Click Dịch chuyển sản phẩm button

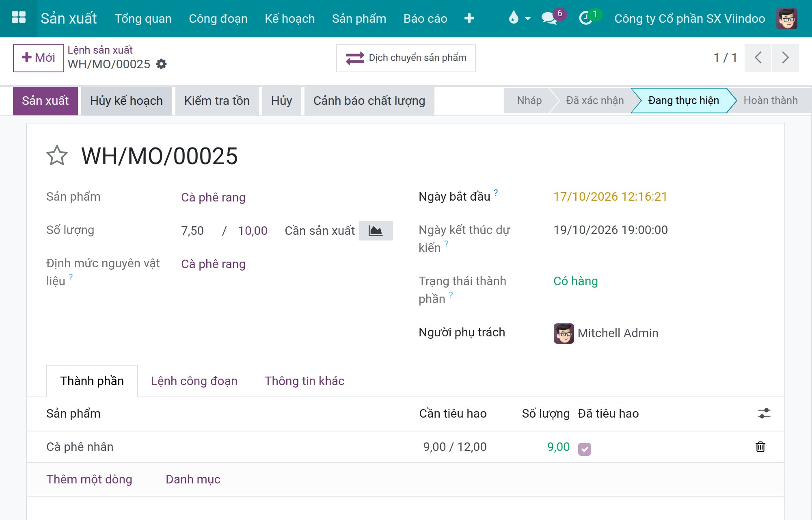[x=406, y=58]
